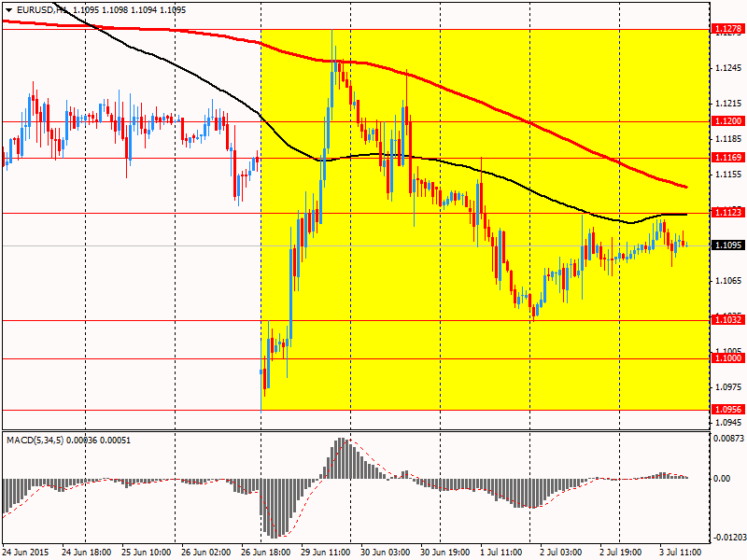The image size is (747, 560).
Task: Click the 3 Jul 11:00 time label
Action: coord(682,553)
